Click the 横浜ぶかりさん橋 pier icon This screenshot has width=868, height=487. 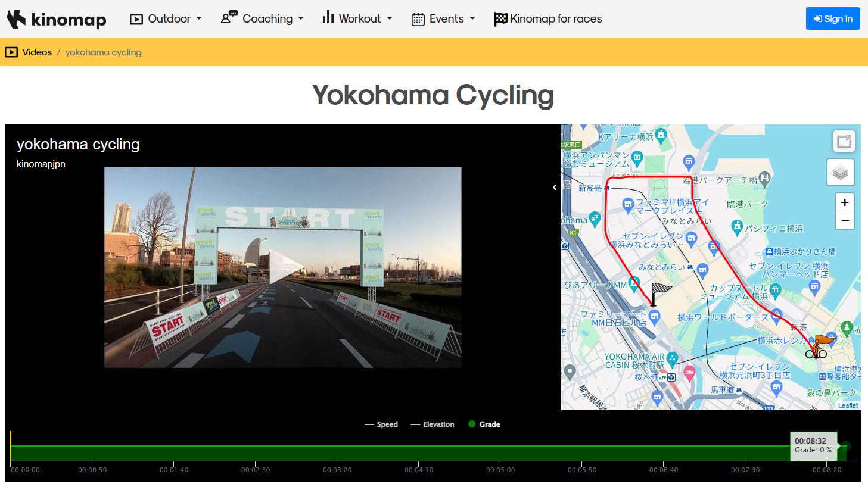(769, 252)
